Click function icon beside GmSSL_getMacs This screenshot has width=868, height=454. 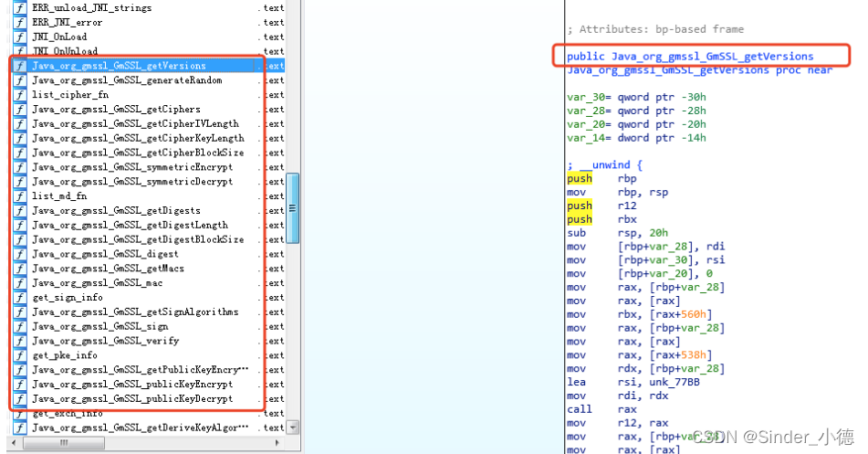20,269
